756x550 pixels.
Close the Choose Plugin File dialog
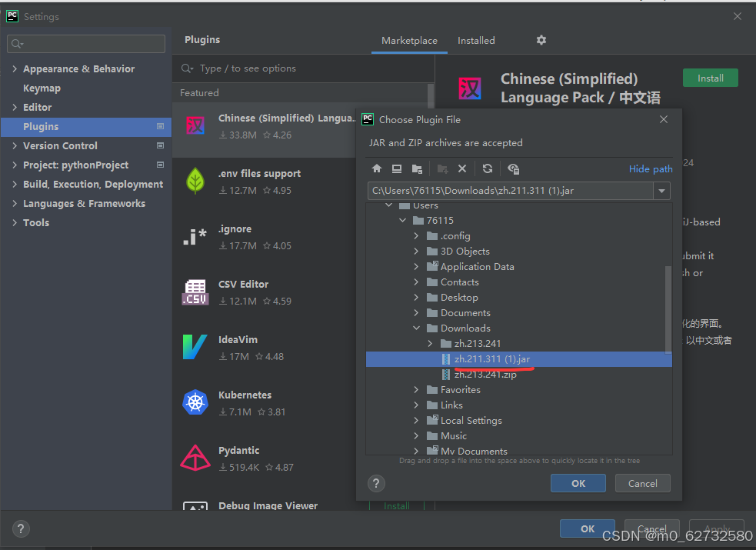664,119
